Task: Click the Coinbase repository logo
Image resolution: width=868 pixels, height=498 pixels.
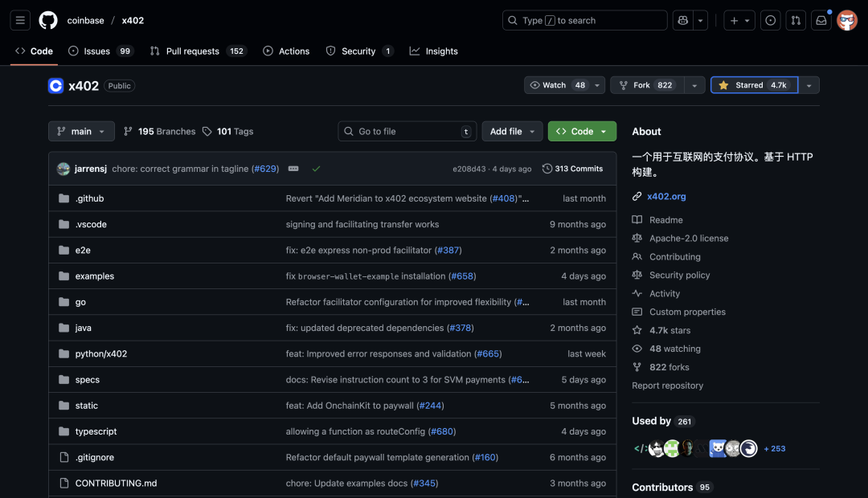Action: [x=56, y=86]
